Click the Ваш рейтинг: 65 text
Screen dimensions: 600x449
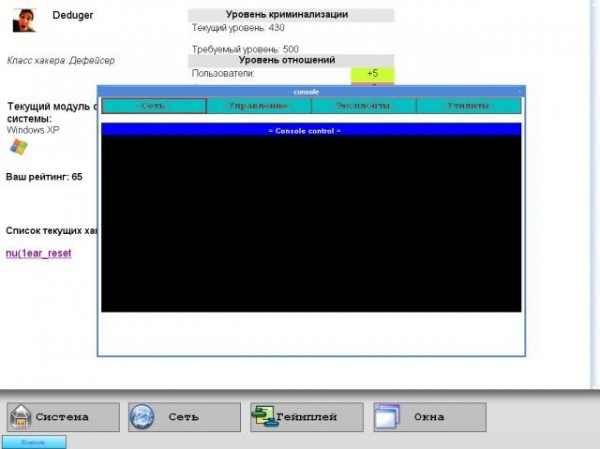[44, 177]
